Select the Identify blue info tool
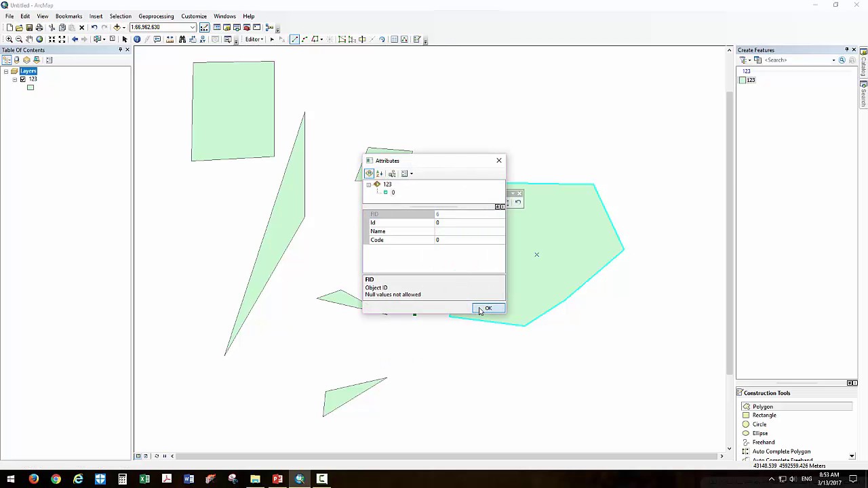Screen dimensions: 868x488 click(x=137, y=39)
